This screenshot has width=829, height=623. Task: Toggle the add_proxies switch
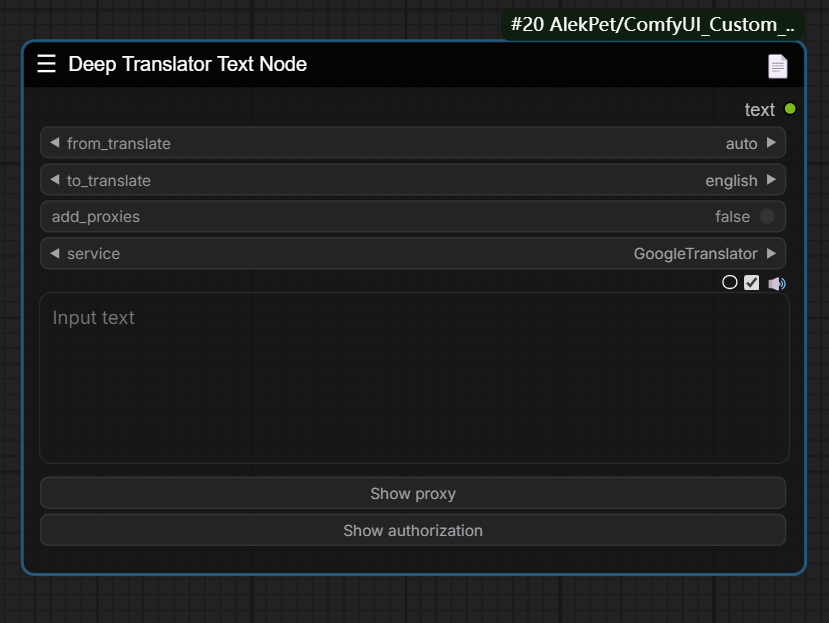(x=766, y=217)
